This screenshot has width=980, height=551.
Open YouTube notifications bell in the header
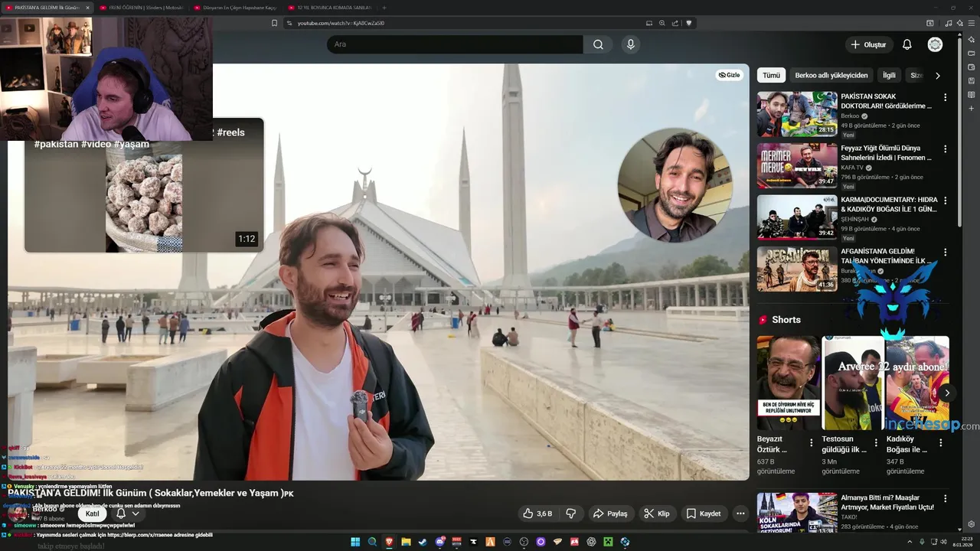click(x=907, y=44)
